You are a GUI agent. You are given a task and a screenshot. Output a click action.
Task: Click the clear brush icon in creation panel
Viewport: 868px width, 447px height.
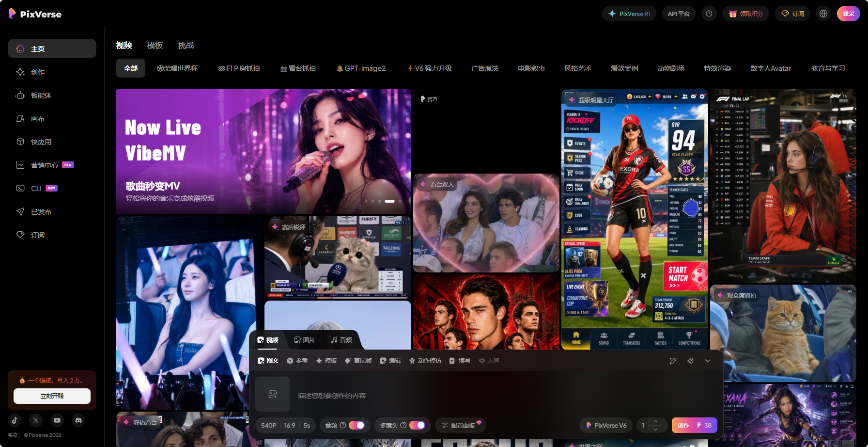tap(690, 361)
